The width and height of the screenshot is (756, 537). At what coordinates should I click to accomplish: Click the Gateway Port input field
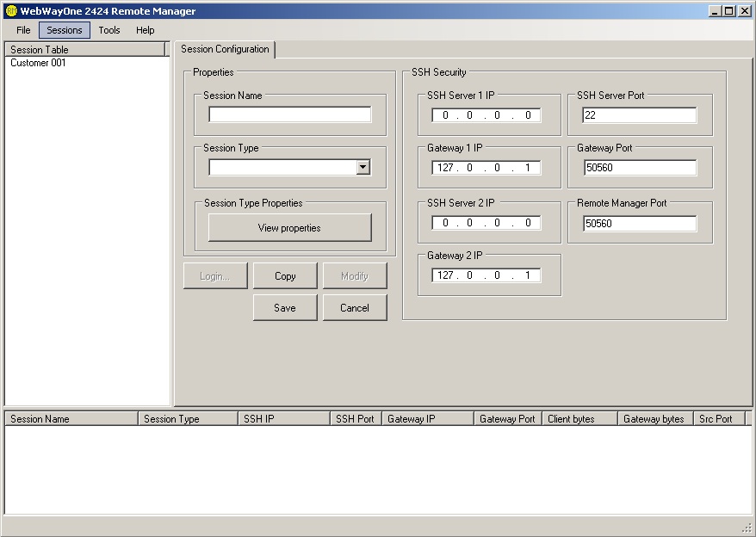click(639, 168)
